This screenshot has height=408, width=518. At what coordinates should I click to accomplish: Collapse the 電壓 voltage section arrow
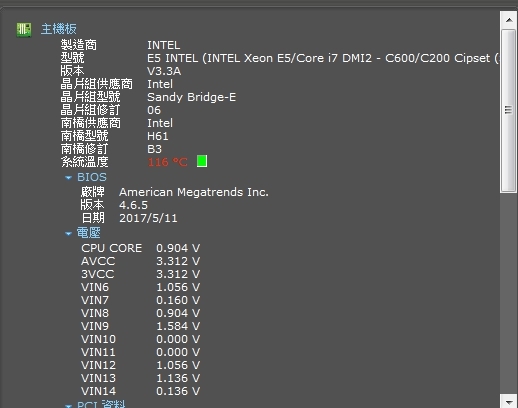click(x=69, y=234)
